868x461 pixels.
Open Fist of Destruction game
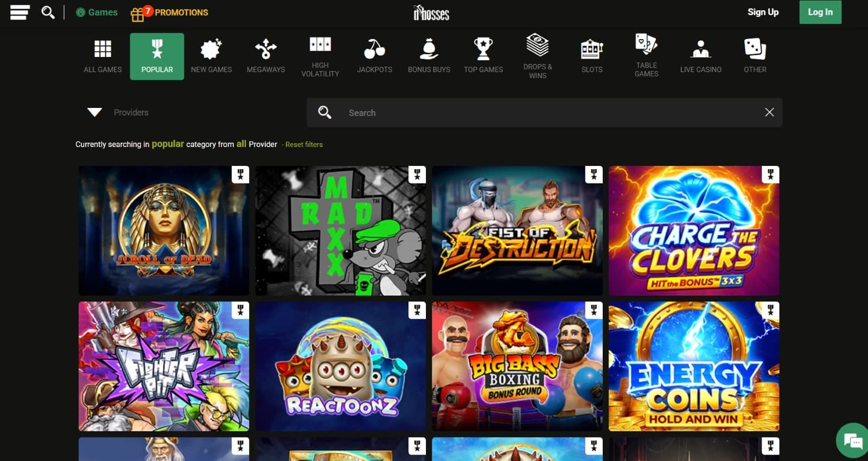click(x=517, y=230)
